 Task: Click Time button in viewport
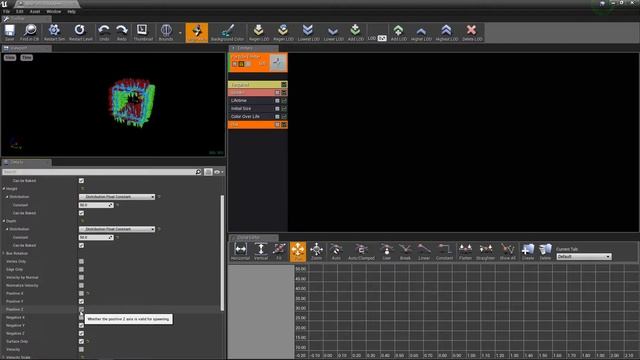point(27,58)
